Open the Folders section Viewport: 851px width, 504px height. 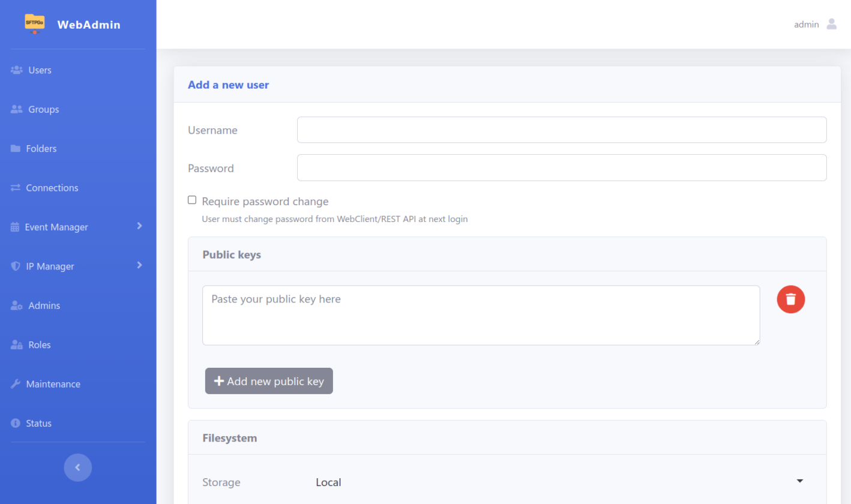point(42,148)
